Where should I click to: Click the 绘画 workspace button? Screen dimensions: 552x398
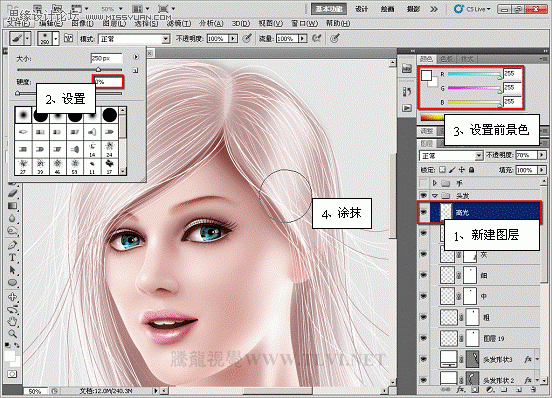pos(387,9)
